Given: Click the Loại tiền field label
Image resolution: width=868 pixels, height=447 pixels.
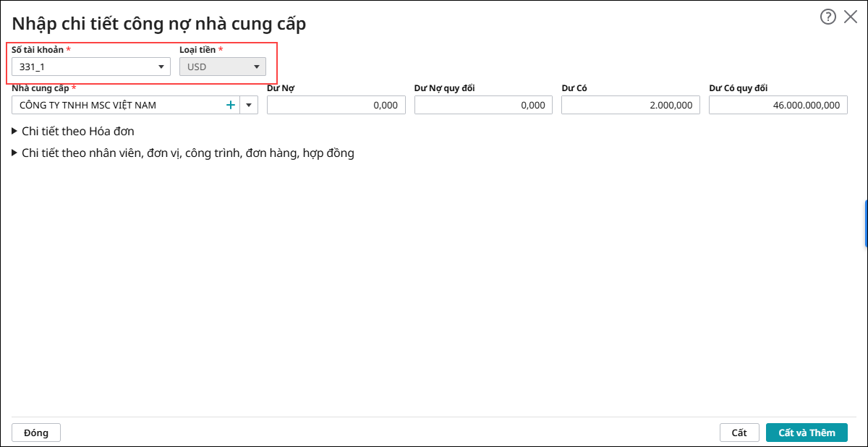Looking at the screenshot, I should (197, 50).
